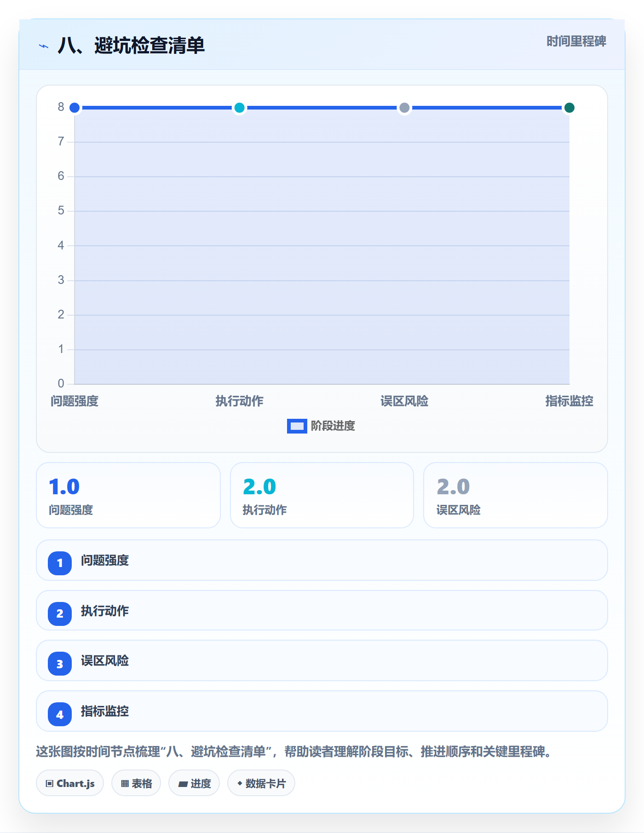Click the y-axis value 4
Viewport: 644px width, 833px height.
[61, 245]
